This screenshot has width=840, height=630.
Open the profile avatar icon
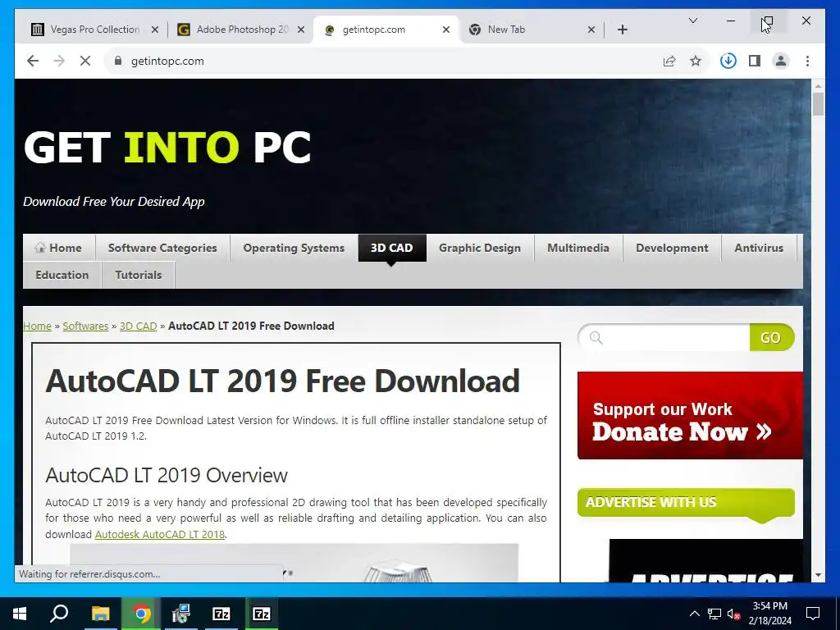[x=781, y=61]
